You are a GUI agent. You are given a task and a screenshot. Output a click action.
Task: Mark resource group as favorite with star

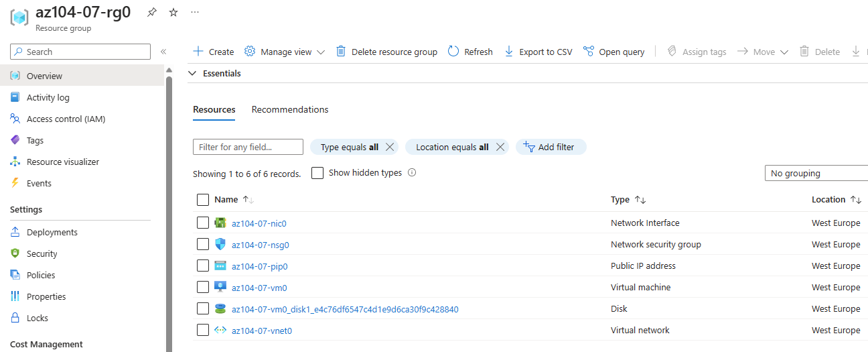pos(173,12)
